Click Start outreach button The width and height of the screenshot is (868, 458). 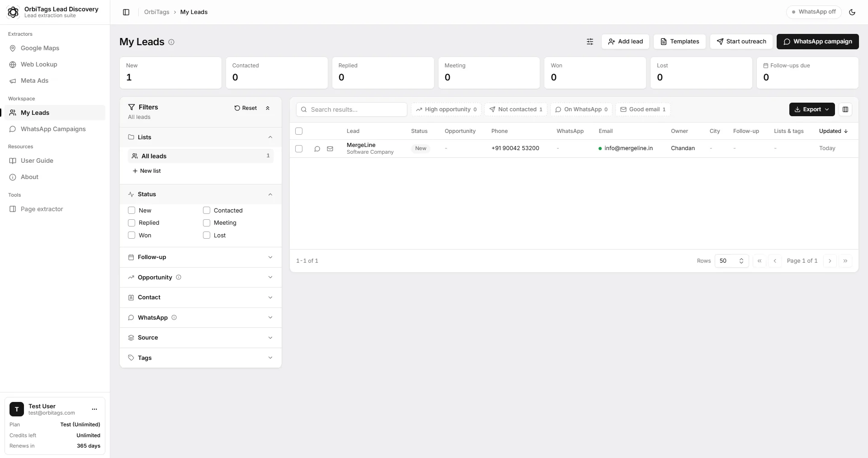coord(741,42)
